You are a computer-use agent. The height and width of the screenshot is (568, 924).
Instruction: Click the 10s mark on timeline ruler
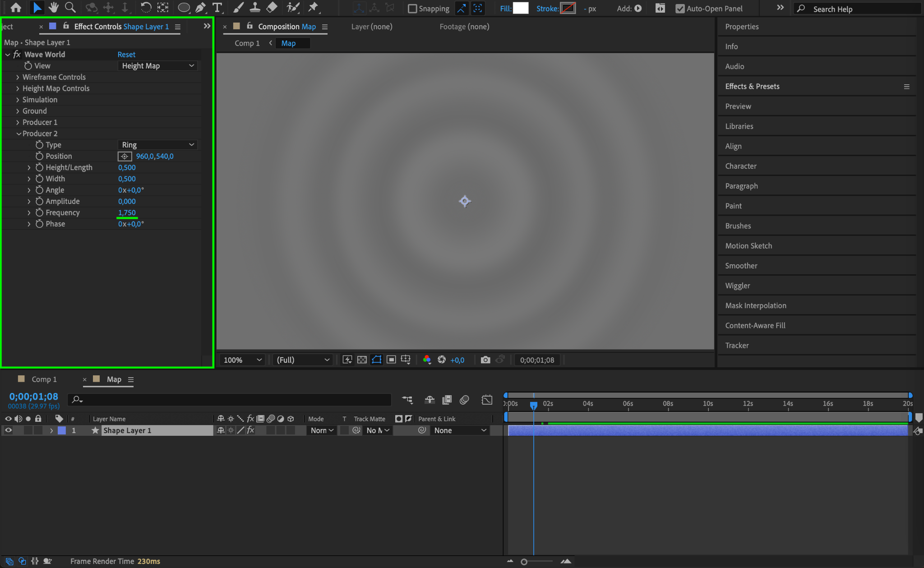(x=708, y=404)
